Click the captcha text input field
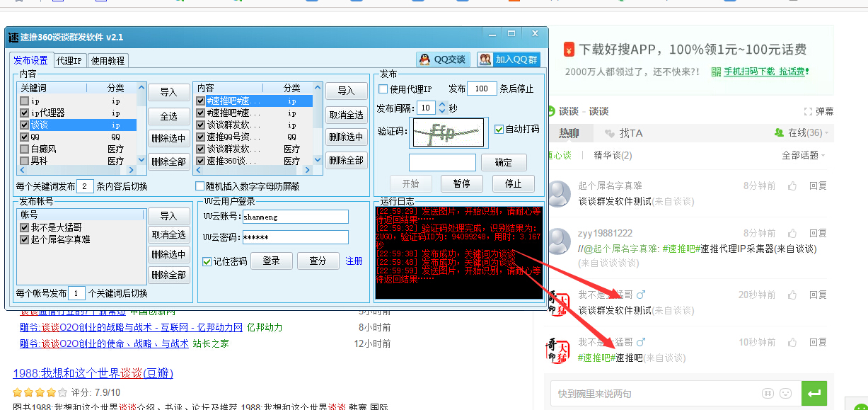The width and height of the screenshot is (868, 410). pyautogui.click(x=442, y=162)
